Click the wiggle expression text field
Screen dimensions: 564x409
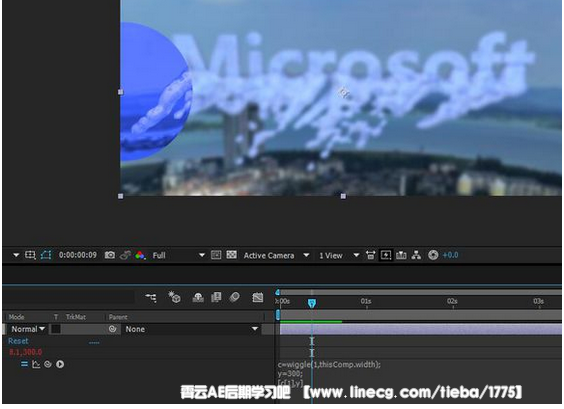click(x=329, y=364)
